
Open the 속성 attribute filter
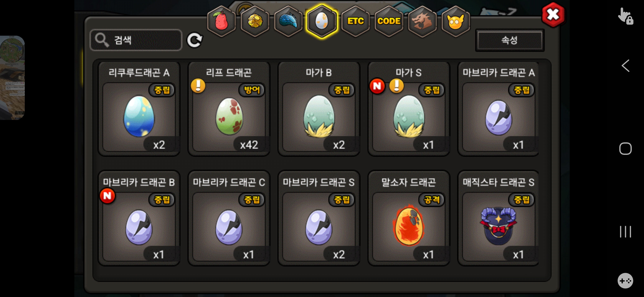tap(510, 40)
